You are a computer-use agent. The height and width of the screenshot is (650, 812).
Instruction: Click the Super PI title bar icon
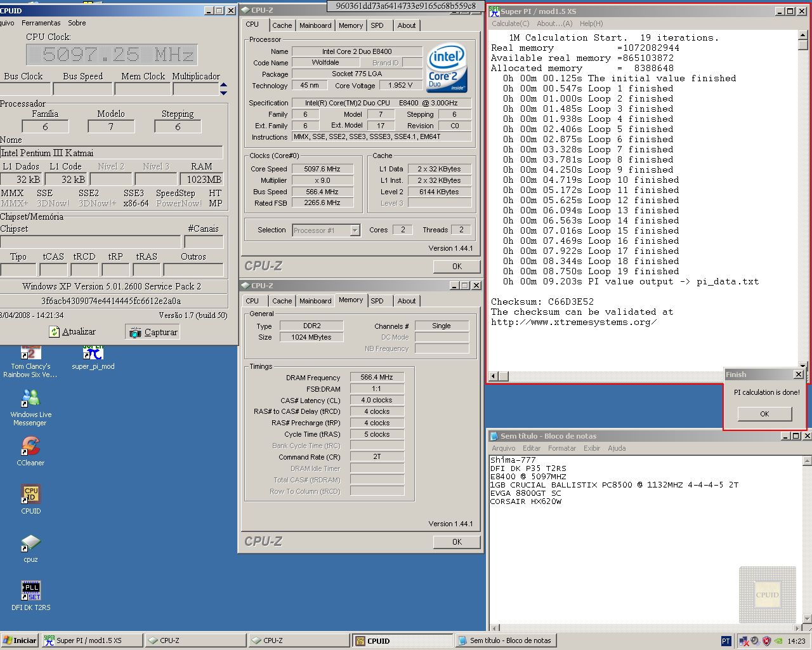[x=495, y=11]
